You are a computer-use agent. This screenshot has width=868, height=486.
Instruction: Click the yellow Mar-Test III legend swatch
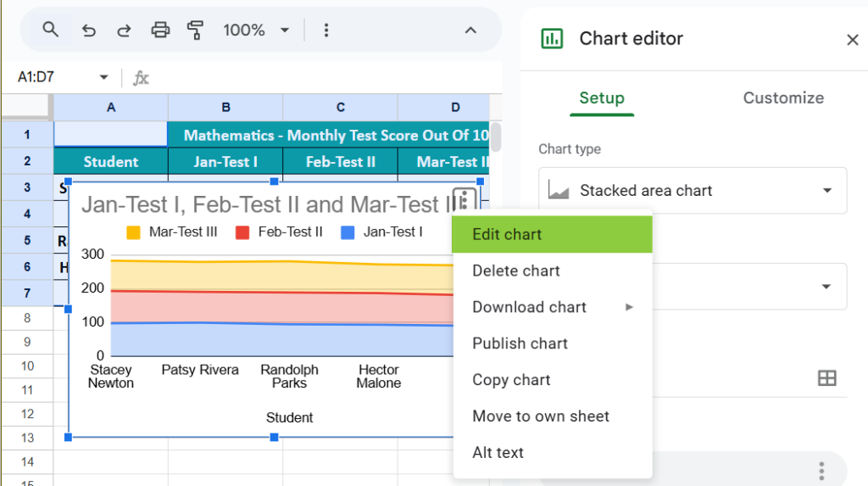coord(133,232)
